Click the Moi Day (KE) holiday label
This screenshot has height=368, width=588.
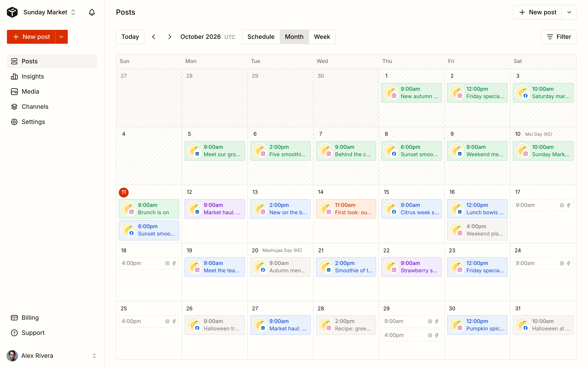(538, 134)
